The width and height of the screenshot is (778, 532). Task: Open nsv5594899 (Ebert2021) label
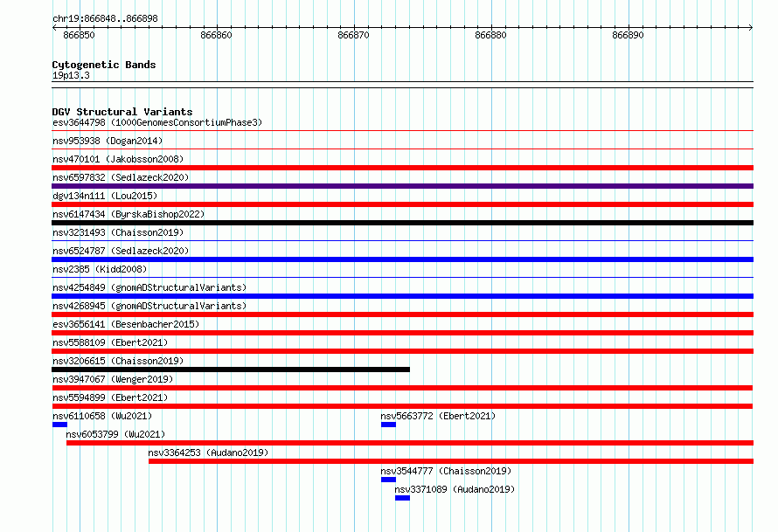point(110,397)
